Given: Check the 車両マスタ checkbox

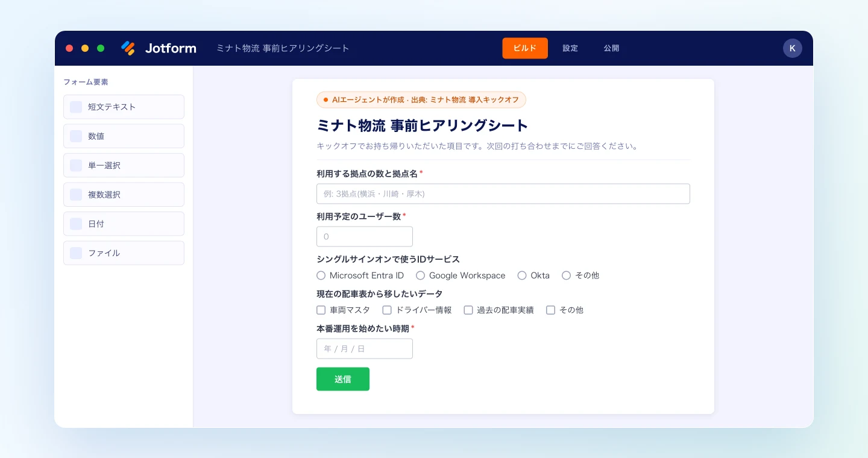Looking at the screenshot, I should (321, 310).
